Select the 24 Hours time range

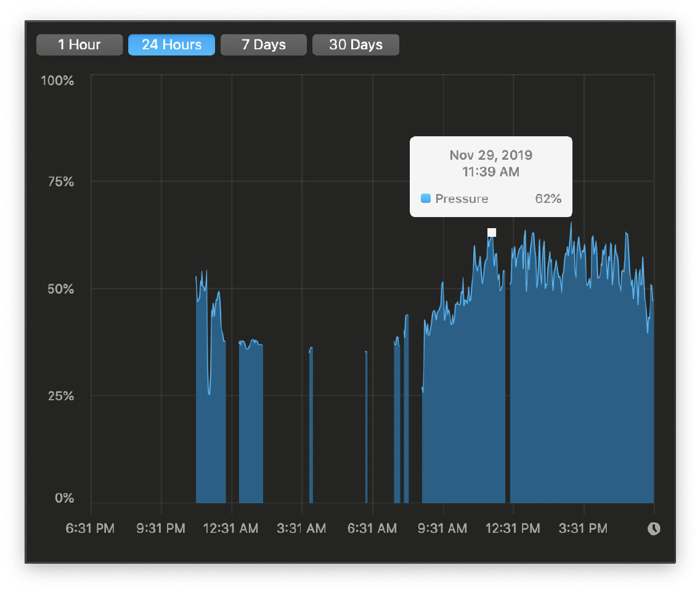click(x=171, y=45)
